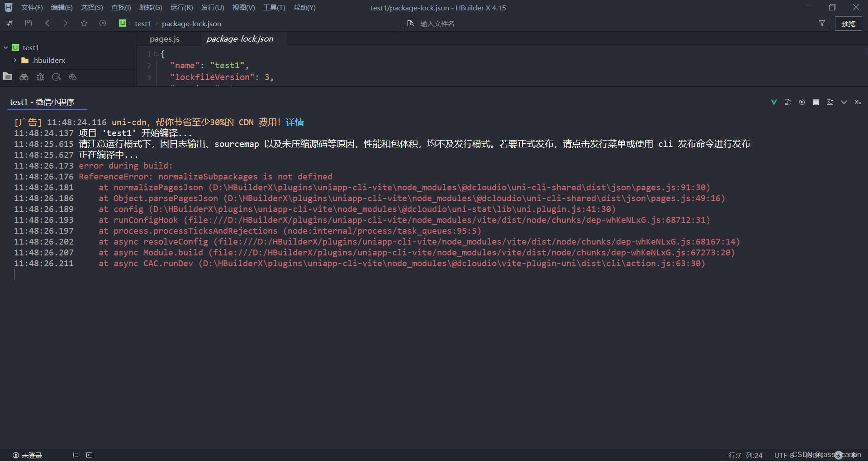868x462 pixels.
Task: Expand the .hbuilderx folder
Action: tap(15, 60)
